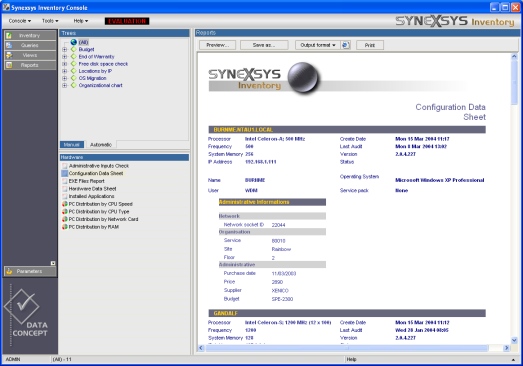523x366 pixels.
Task: Click the Reports icon in sidebar
Action: pos(9,65)
